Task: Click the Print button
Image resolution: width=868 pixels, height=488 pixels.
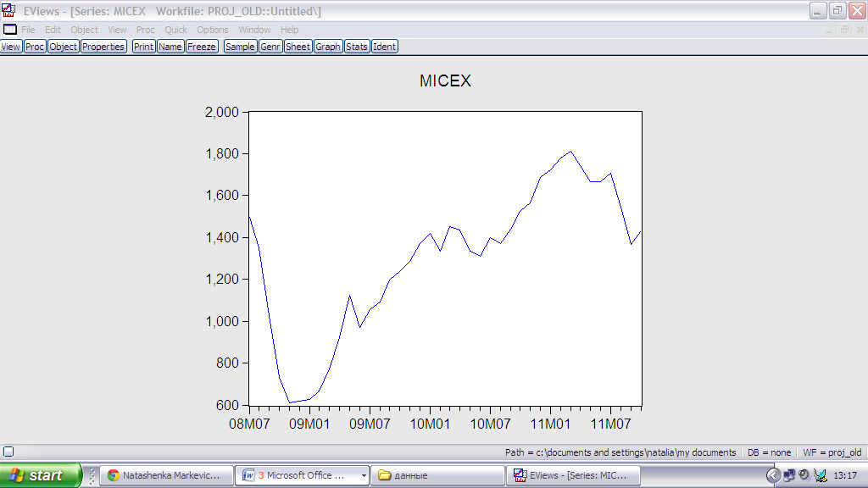Action: (143, 47)
